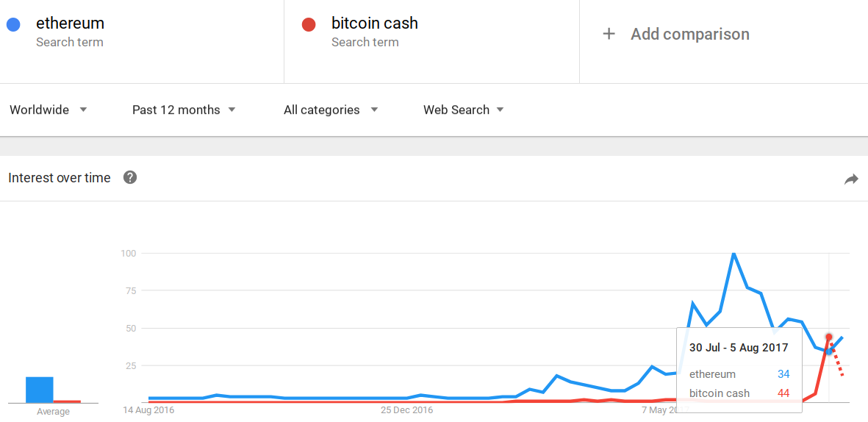This screenshot has width=868, height=422.
Task: Open the Worldwide region dropdown
Action: click(x=49, y=110)
